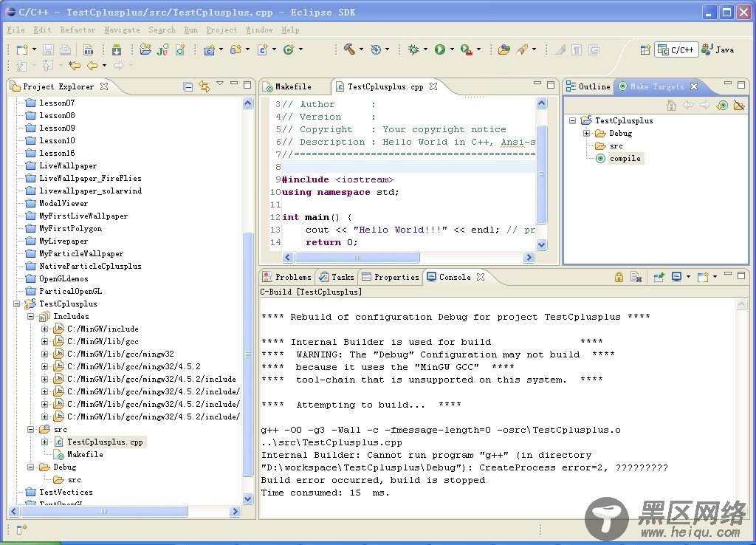756x545 pixels.
Task: Click the C/C++ perspective button
Action: [675, 49]
